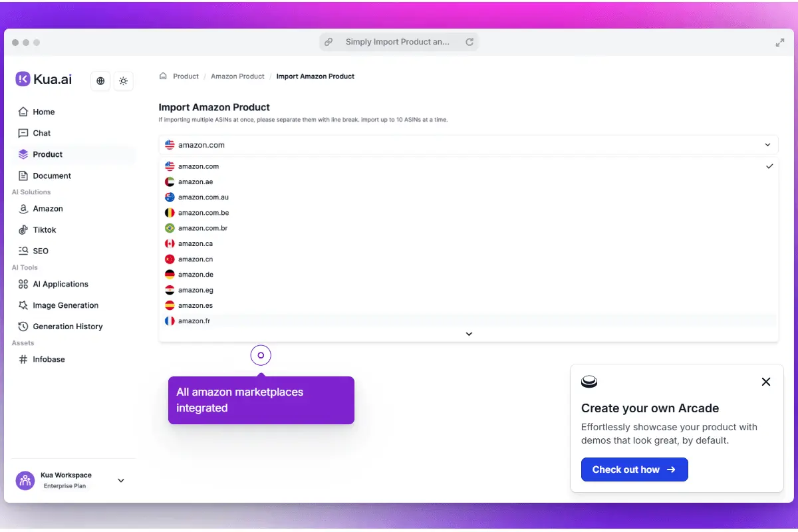The image size is (798, 532).
Task: Collapse the amazon.com marketplace dropdown
Action: 468,145
